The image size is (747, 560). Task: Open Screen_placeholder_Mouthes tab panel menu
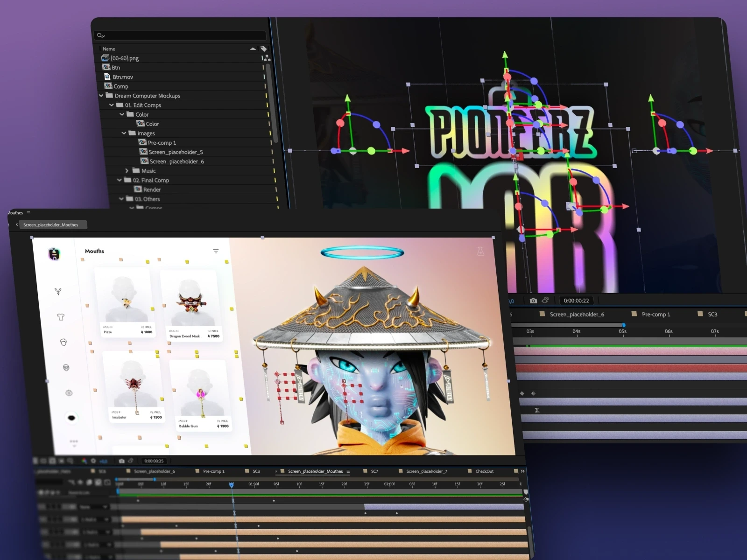[348, 471]
